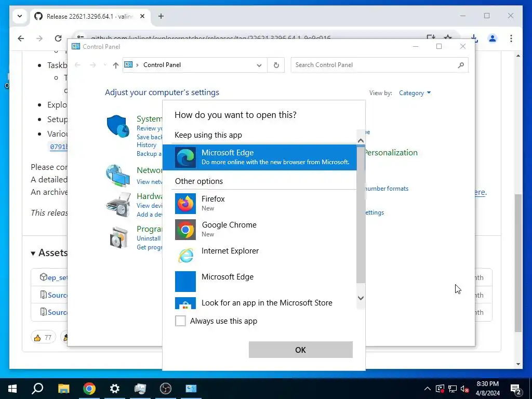
Task: Pick Internet Explorer from app list
Action: (260, 255)
